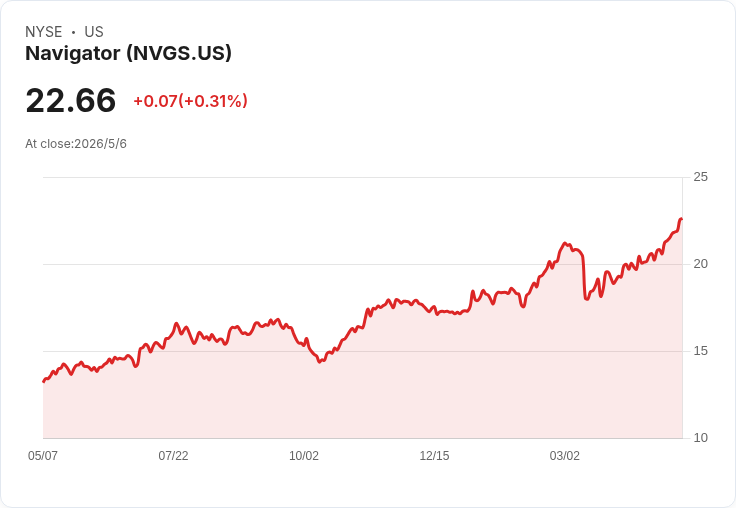Click the sharp price drop after 03/02

pyautogui.click(x=584, y=277)
